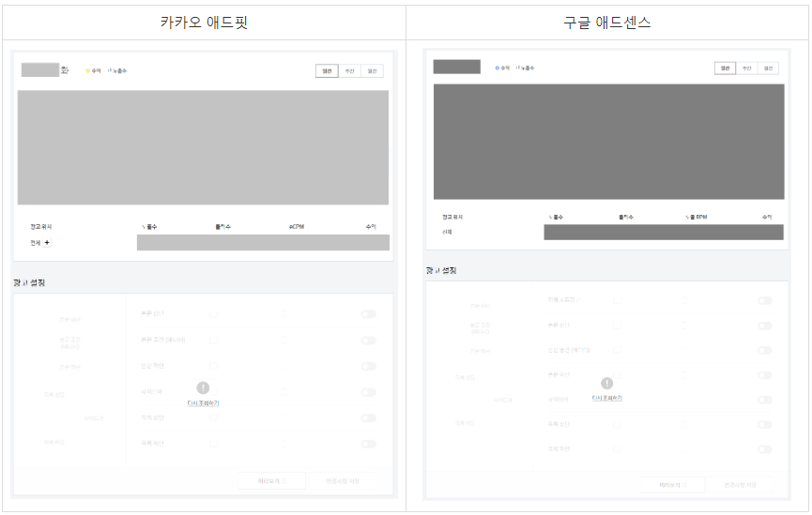Viewport: 812px width, 515px height.
Task: Click 다시 조회하기 link in 카카오 애드핏 panel
Action: pyautogui.click(x=203, y=403)
